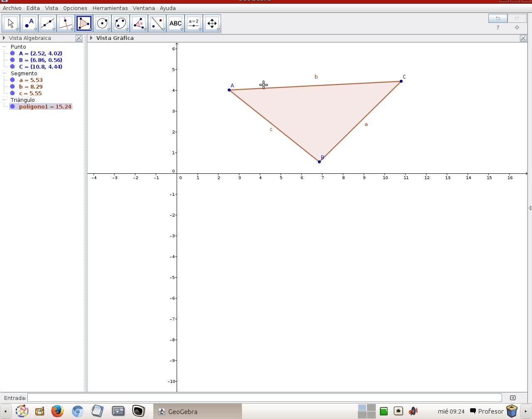Select the Move Graphics View tool

pos(212,23)
